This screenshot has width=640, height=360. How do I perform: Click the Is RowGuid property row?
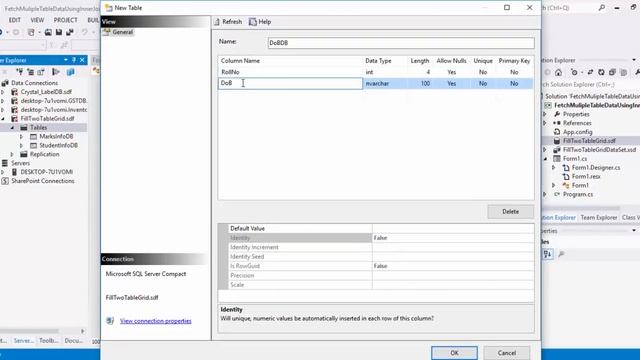coord(381,266)
